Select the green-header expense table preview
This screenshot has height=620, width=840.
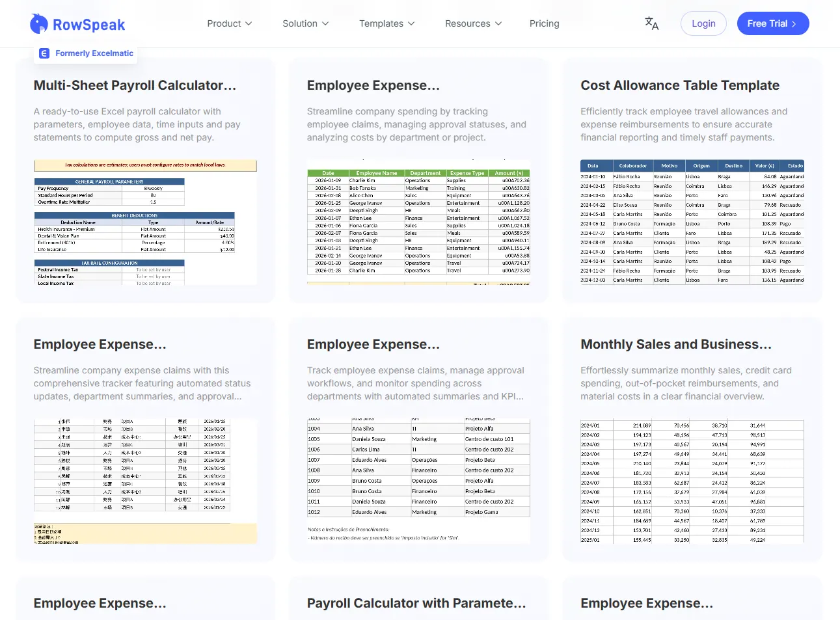click(x=418, y=222)
